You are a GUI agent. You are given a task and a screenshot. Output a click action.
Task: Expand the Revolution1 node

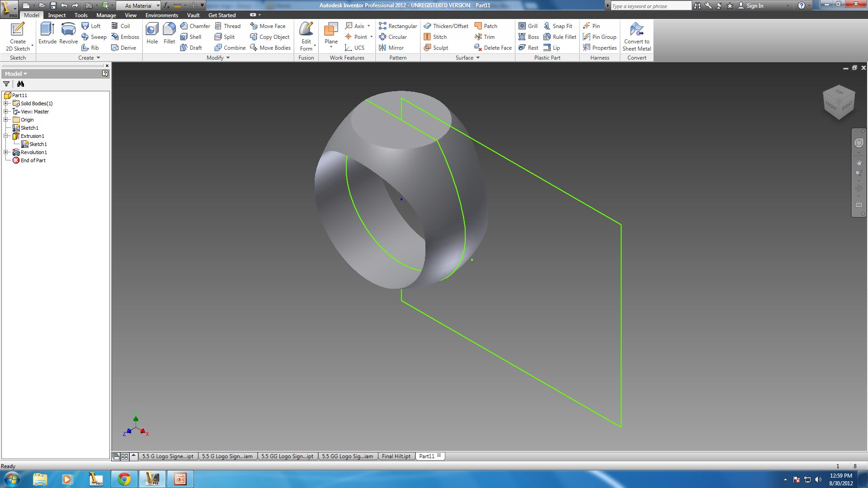point(6,152)
